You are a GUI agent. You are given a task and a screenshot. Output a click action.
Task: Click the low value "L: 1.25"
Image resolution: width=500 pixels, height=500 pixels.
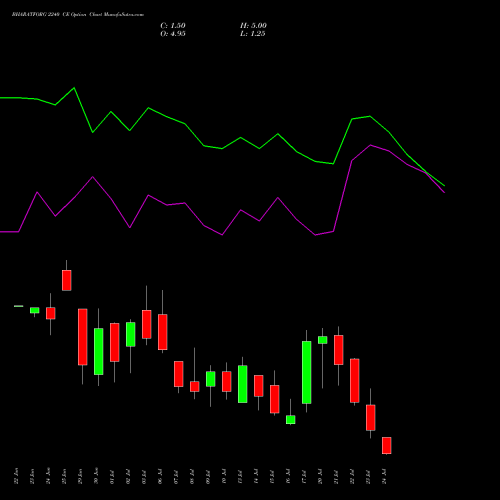click(253, 34)
